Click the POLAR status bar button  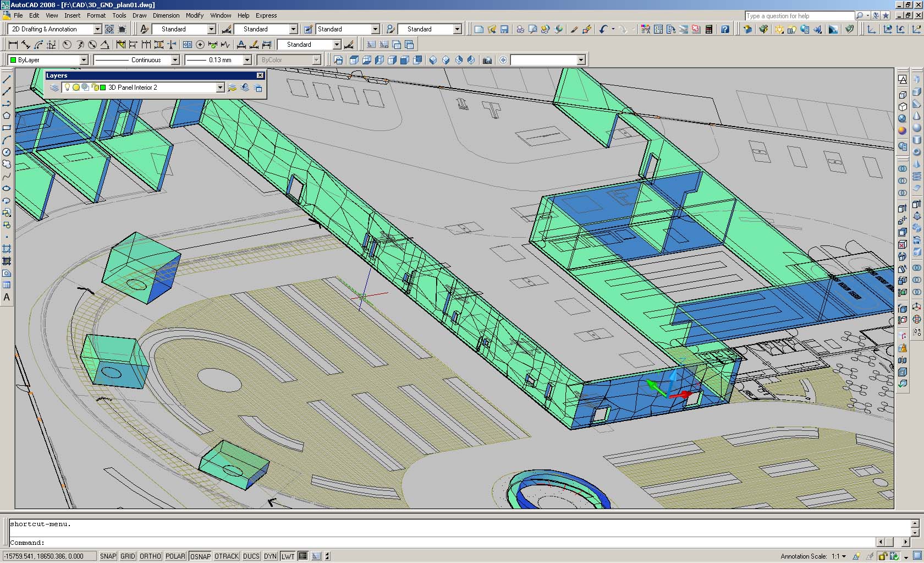(x=175, y=556)
